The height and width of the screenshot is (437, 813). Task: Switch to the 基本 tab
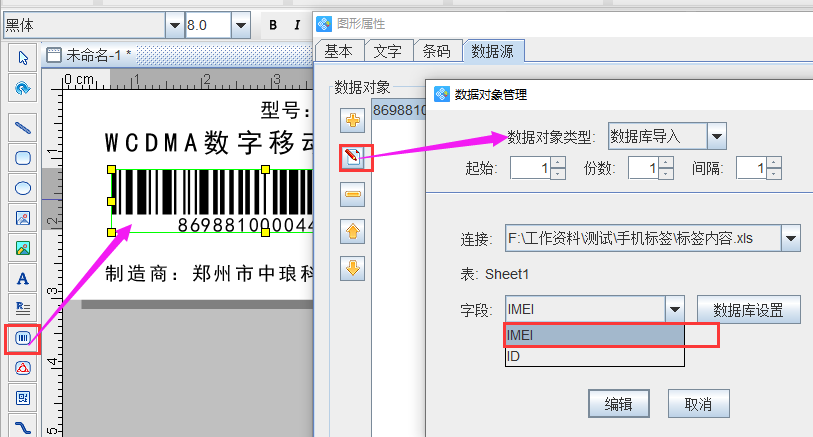click(x=338, y=51)
